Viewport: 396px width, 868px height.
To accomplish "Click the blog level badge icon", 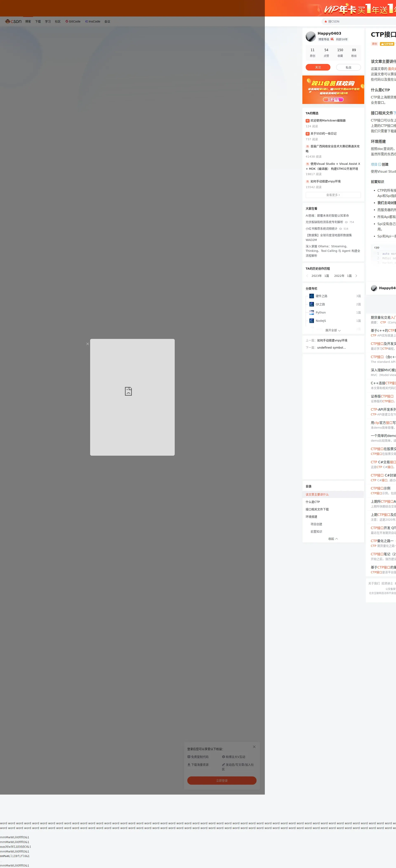I will [x=332, y=39].
